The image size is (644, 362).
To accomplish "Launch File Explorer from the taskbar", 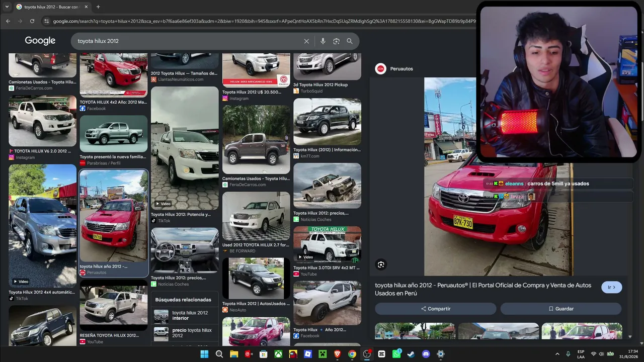I will (x=234, y=354).
